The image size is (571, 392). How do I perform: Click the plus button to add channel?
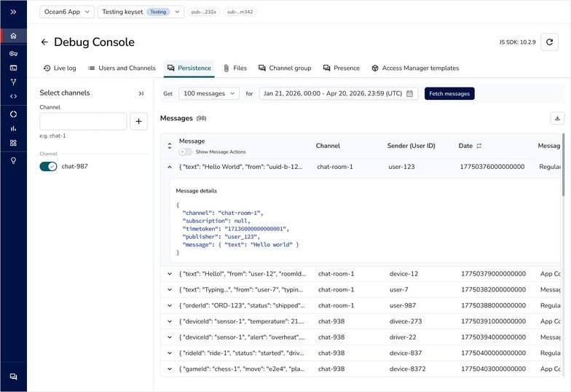click(x=138, y=121)
